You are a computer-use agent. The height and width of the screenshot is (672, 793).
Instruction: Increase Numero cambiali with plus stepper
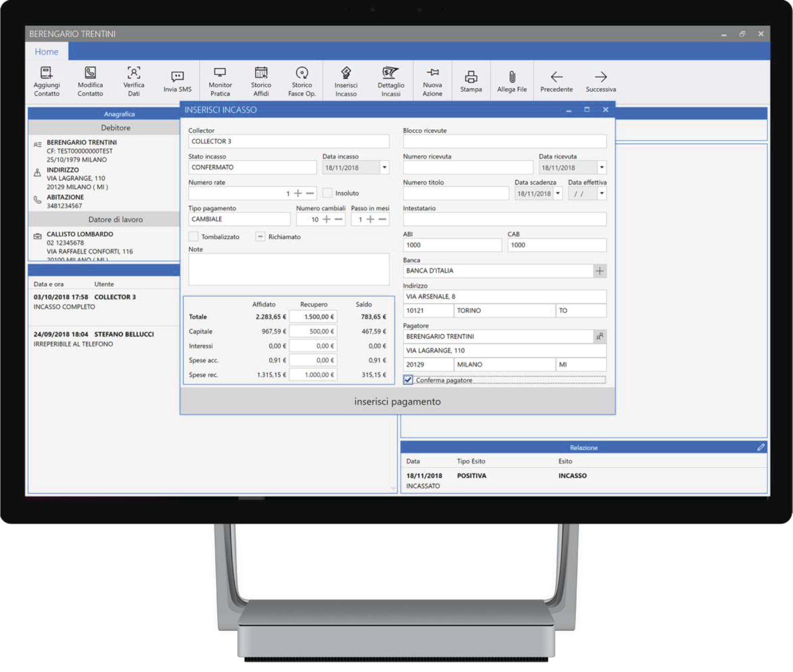tap(327, 219)
